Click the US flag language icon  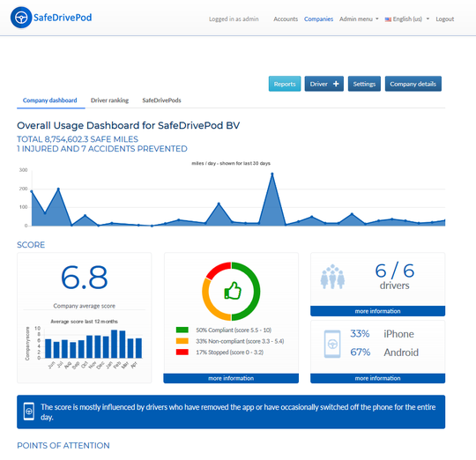coord(388,19)
